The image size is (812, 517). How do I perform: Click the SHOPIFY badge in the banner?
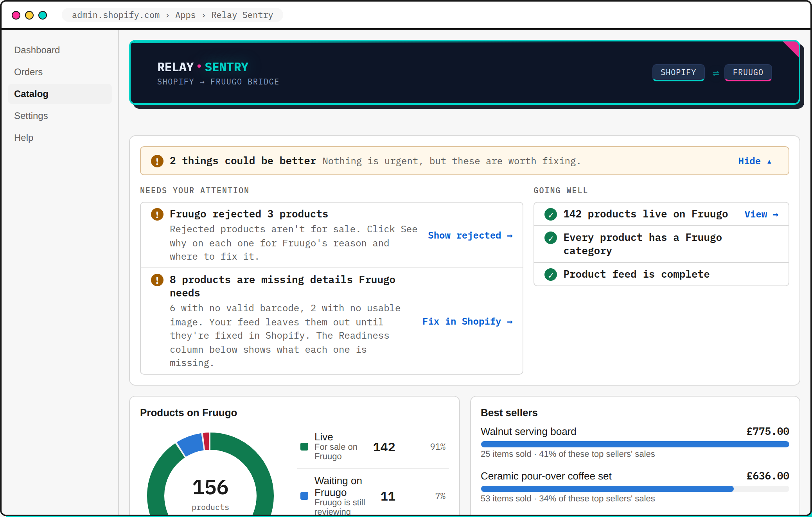click(678, 72)
